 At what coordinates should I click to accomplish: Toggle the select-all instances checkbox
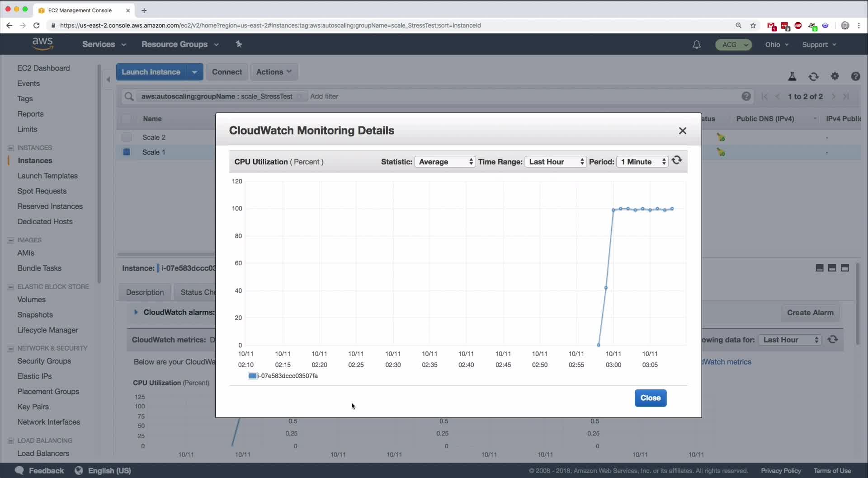tap(127, 118)
